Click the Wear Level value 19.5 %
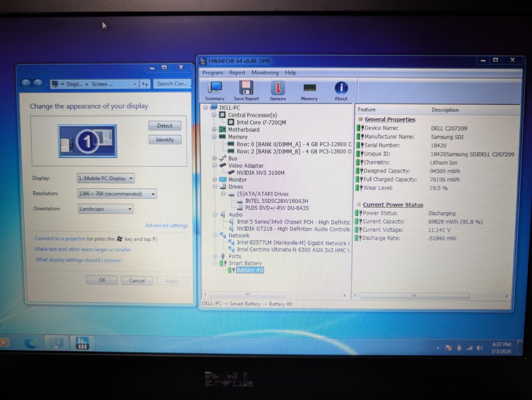 tap(438, 188)
